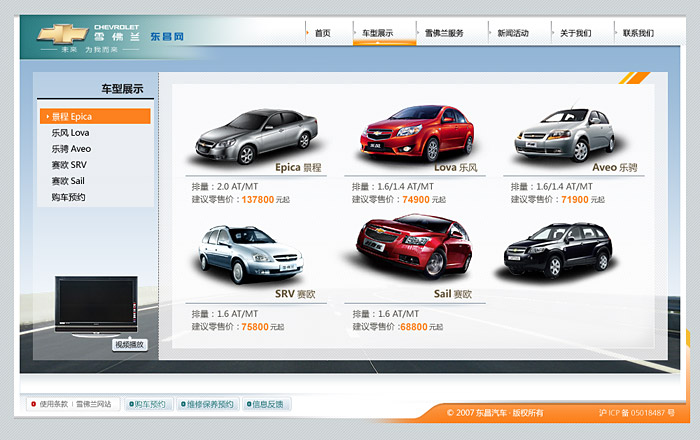Select 乐风 Lova in sidebar list
The image size is (700, 440).
tap(71, 133)
